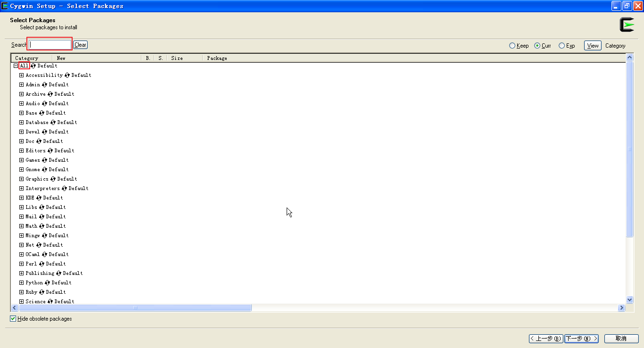Click the horizontal scrollbar thumb
Screen dimensions: 644x348
[x=135, y=308]
